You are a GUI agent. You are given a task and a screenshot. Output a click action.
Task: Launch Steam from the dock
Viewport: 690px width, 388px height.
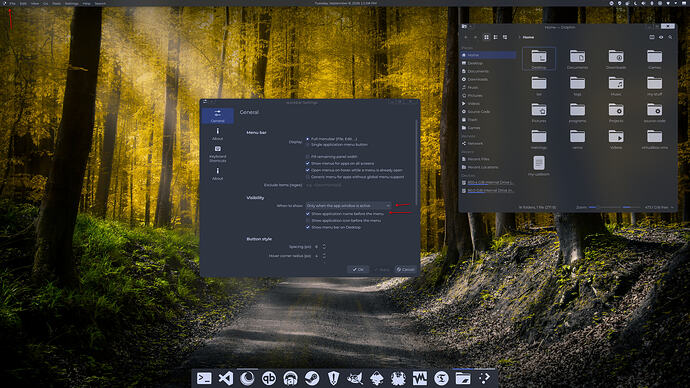click(312, 378)
